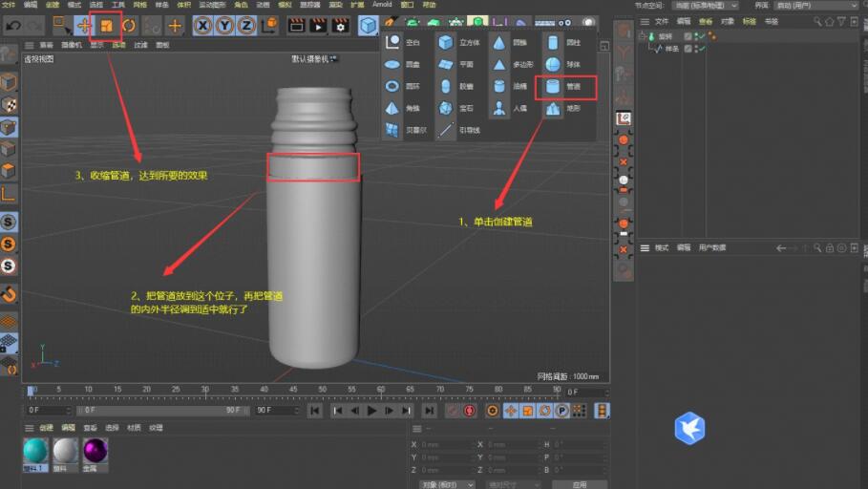Toggle the Z axis lock
The height and width of the screenshot is (489, 868).
pyautogui.click(x=247, y=26)
